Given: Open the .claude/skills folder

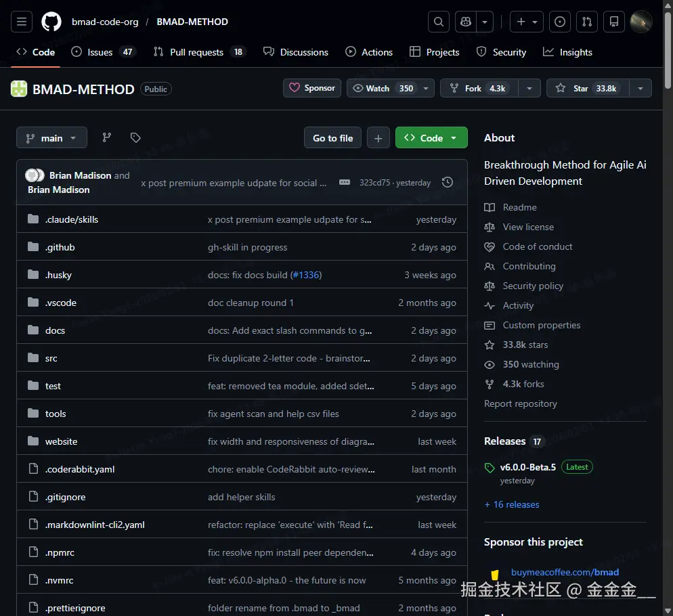Looking at the screenshot, I should [x=72, y=219].
